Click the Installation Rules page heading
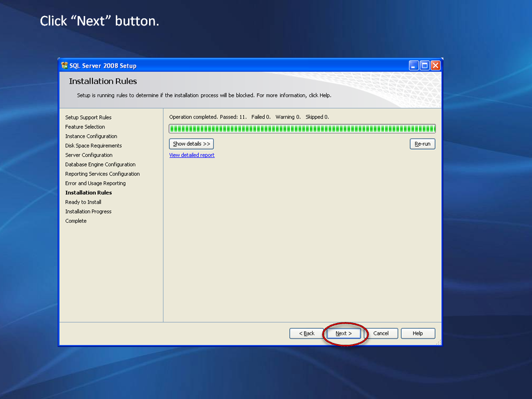532x399 pixels. 103,81
